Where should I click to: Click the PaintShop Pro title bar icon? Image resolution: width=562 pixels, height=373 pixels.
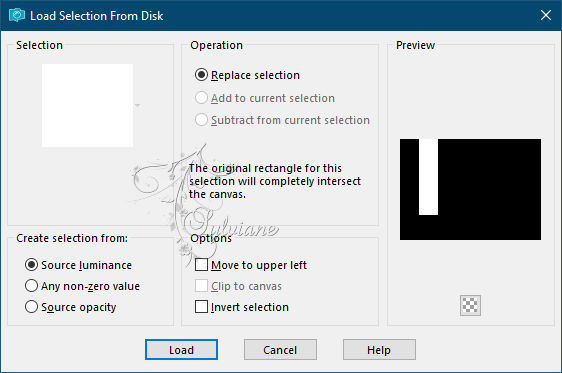16,15
